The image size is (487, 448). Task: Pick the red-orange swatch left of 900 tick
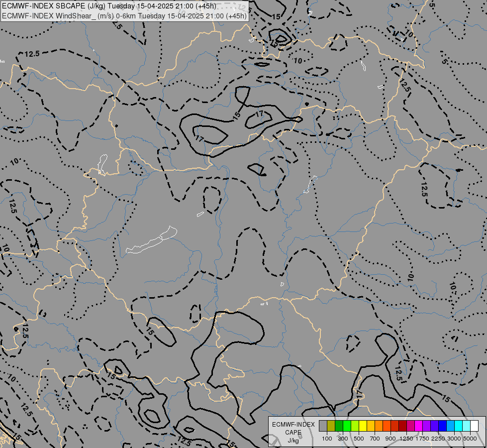[387, 426]
